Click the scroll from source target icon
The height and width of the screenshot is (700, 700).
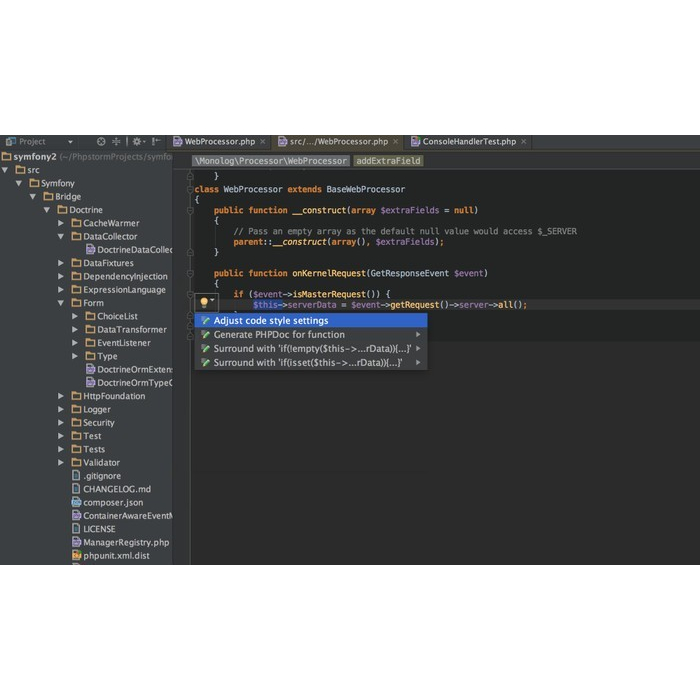pos(101,142)
